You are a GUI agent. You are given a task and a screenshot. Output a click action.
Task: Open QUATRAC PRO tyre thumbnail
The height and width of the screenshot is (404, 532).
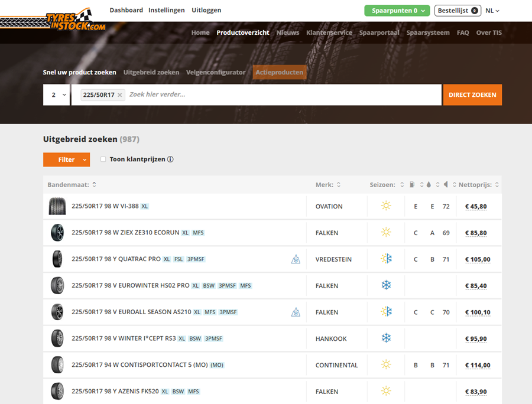[57, 259]
